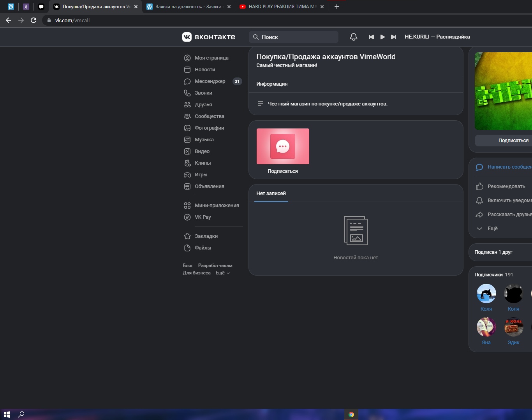Go to previous track in header player
This screenshot has height=420, width=532.
click(371, 37)
